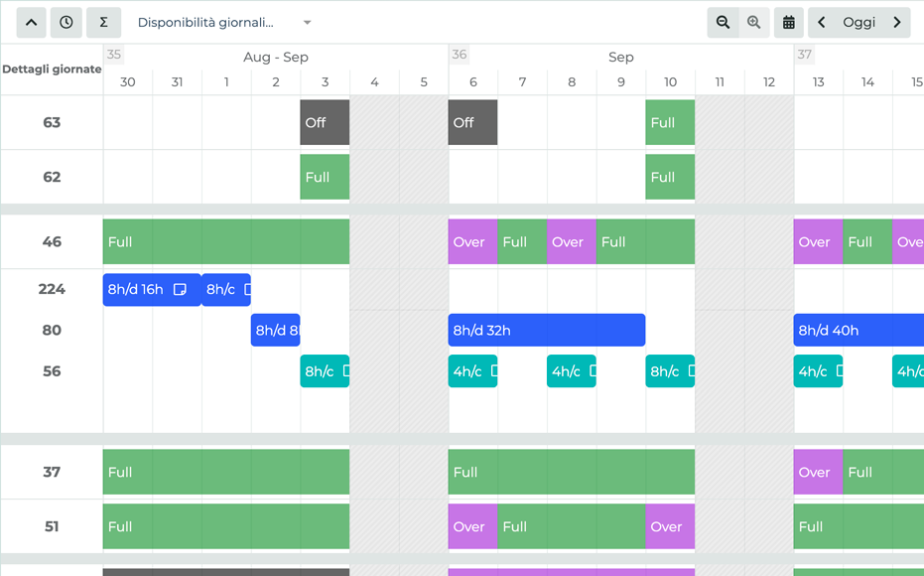
Task: Select week 36 marker in the header
Action: coord(459,55)
